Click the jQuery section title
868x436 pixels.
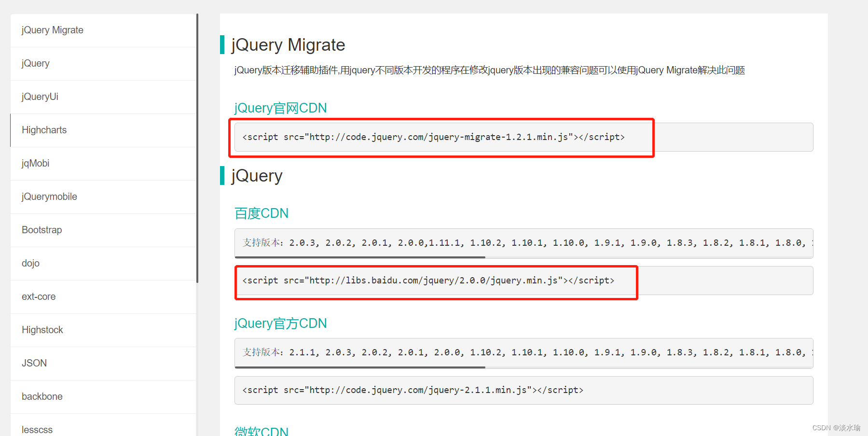coord(257,176)
